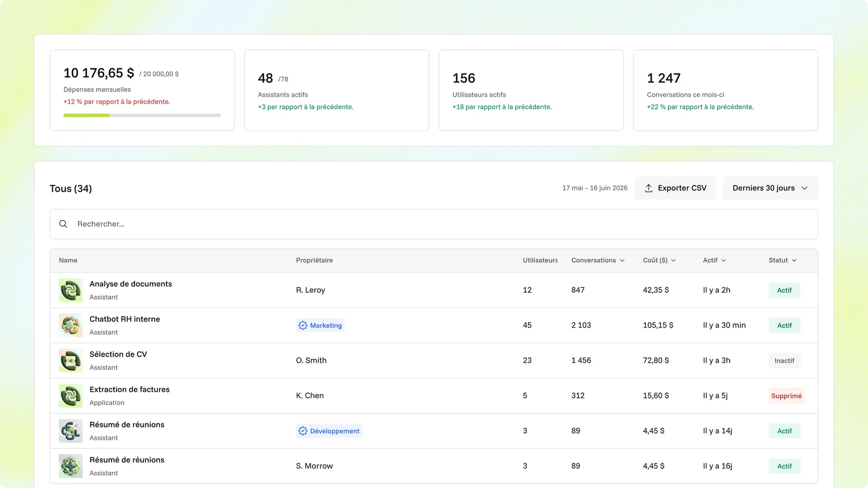Screen dimensions: 868x488
Task: Click the Extraction de factures app icon
Action: coord(71,396)
